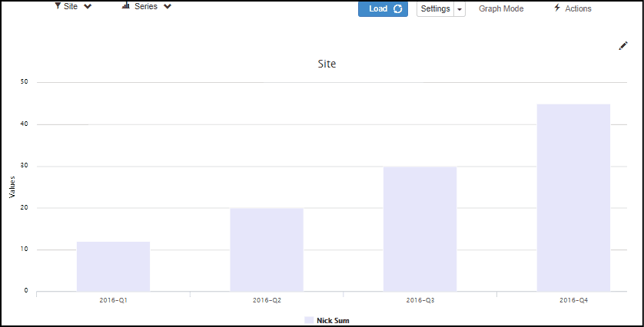Click the lightning bolt Actions icon
The width and height of the screenshot is (644, 327).
(557, 8)
